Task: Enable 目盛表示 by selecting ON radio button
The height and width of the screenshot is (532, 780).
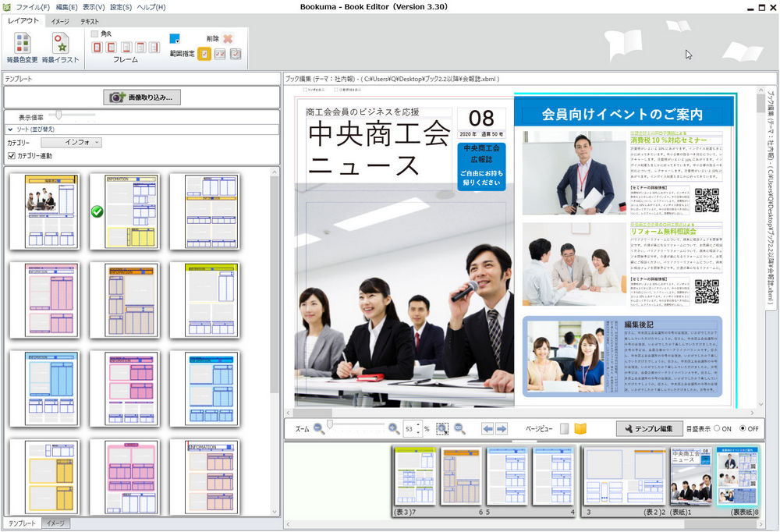Action: (718, 427)
